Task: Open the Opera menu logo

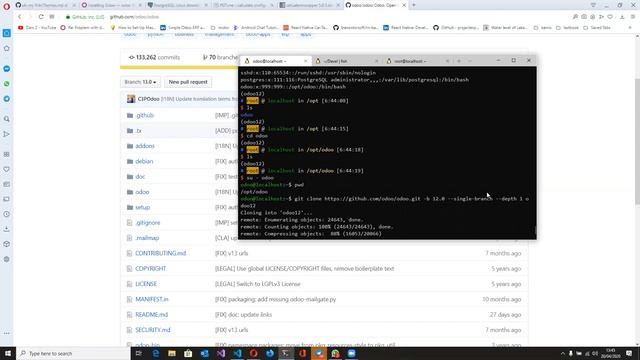Action: tap(6, 7)
